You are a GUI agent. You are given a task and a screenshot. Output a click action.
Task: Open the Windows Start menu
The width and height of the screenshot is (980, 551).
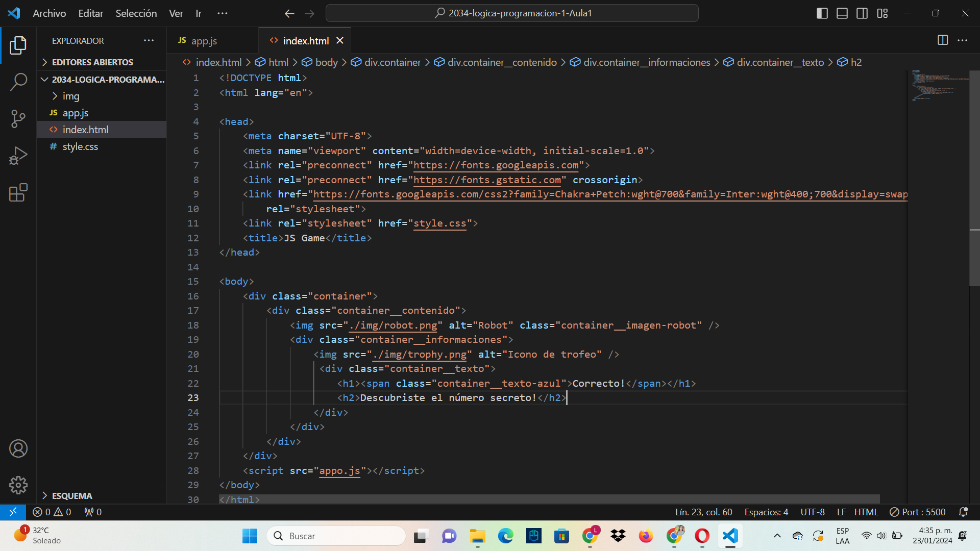coord(250,536)
